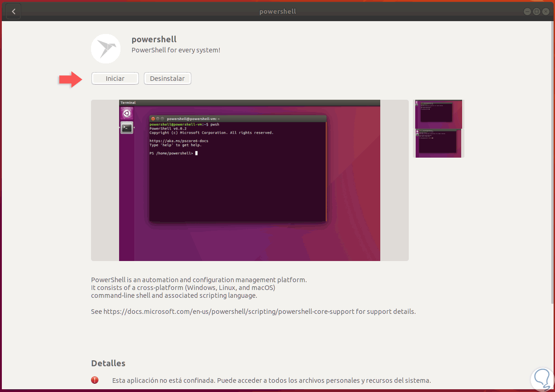Select the bottom screenshot thumbnail on the right

point(438,144)
